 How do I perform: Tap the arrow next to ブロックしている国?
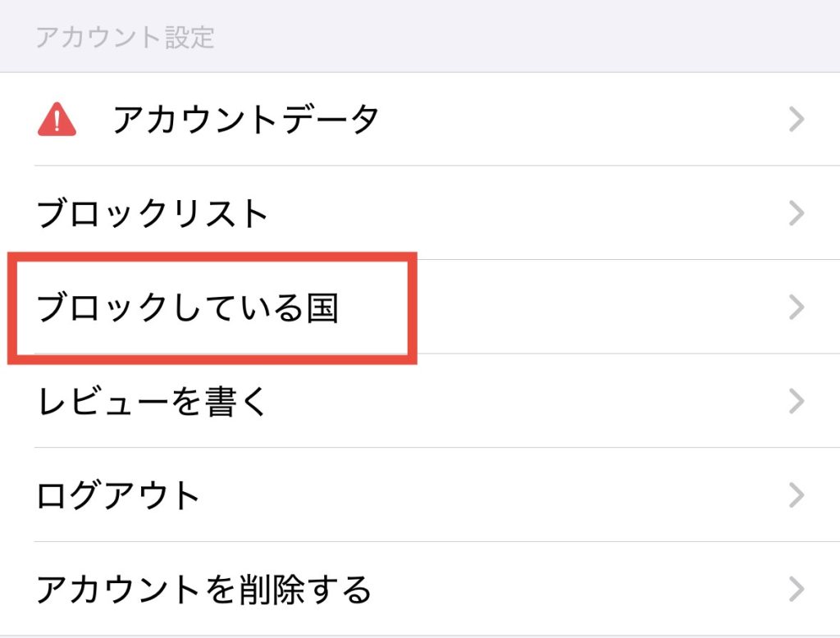coord(796,308)
